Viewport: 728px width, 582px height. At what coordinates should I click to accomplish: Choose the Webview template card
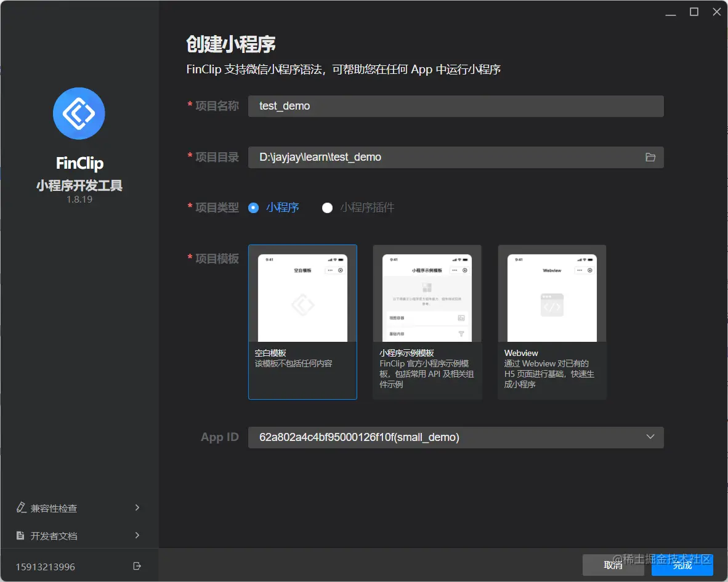coord(552,322)
